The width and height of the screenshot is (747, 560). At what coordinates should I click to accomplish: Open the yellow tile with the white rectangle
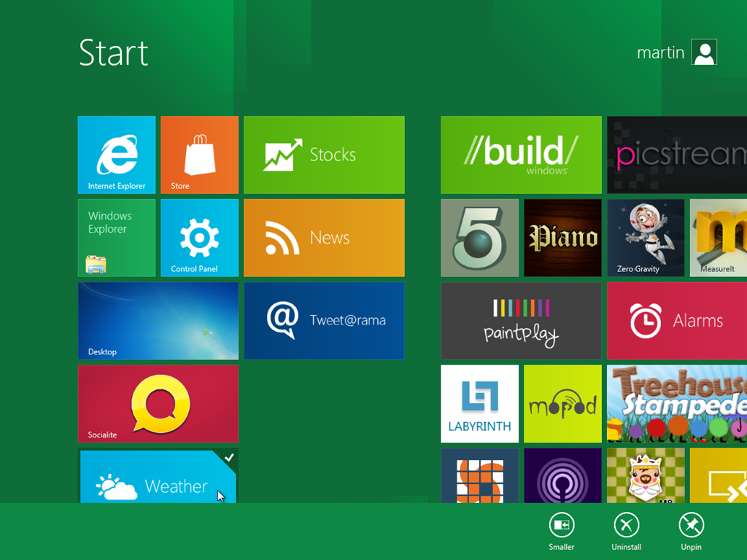pos(719,475)
